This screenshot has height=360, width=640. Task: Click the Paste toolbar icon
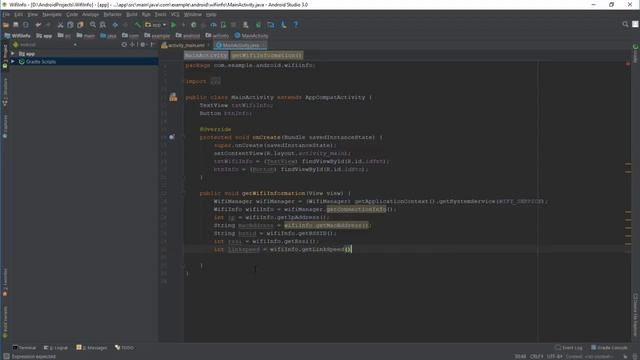coord(80,25)
